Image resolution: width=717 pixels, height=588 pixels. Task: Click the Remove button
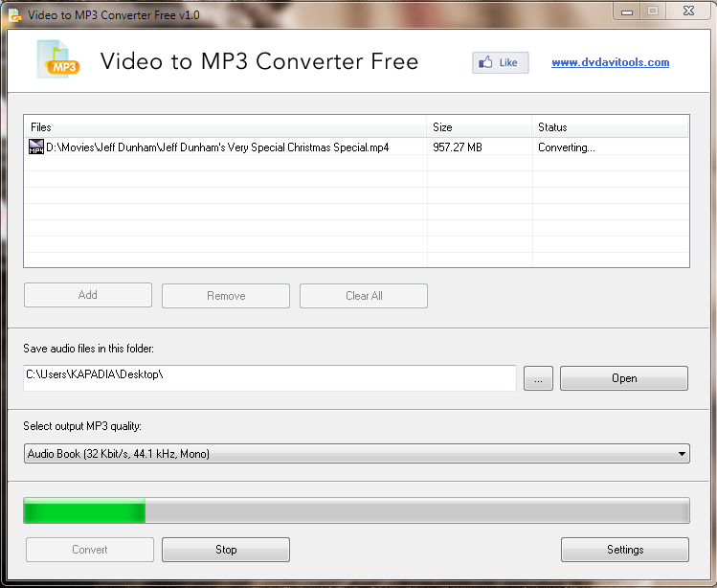226,296
